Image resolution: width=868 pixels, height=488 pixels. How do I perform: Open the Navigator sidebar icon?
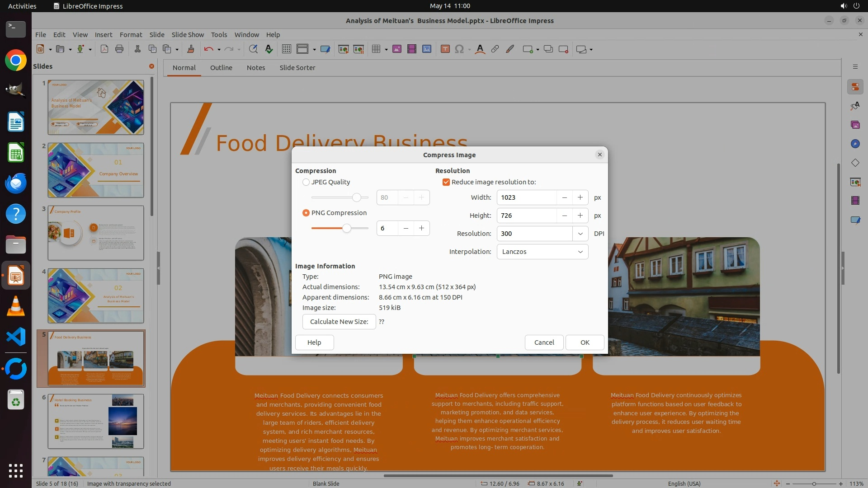[x=855, y=144]
